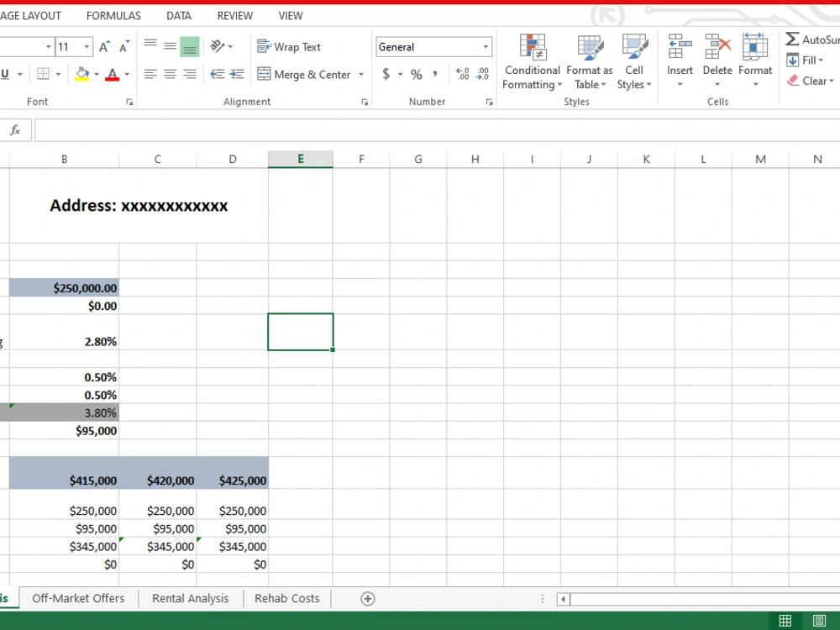Apply Middle Align to the cell
This screenshot has height=630, width=840.
tap(170, 46)
